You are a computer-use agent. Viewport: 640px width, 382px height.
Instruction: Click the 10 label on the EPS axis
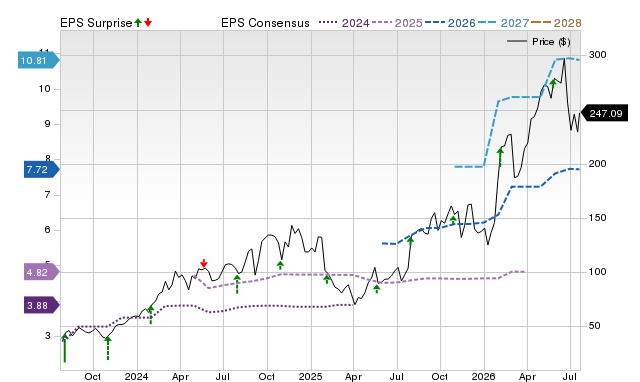click(x=44, y=89)
